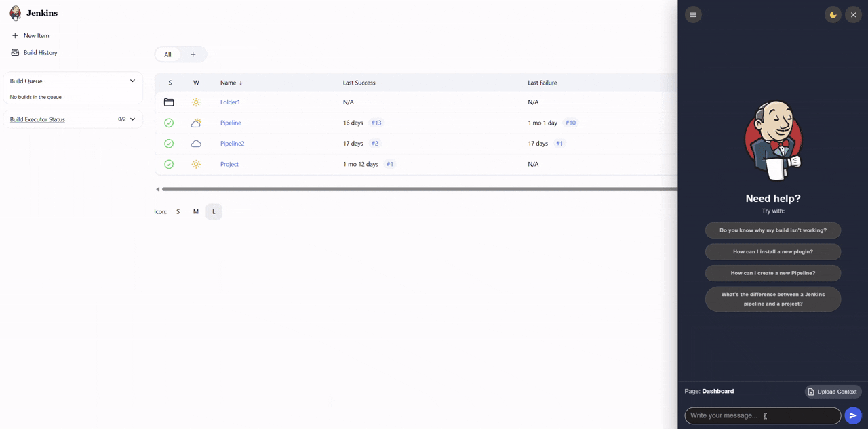
Task: Add a new view with plus tab
Action: click(x=193, y=54)
